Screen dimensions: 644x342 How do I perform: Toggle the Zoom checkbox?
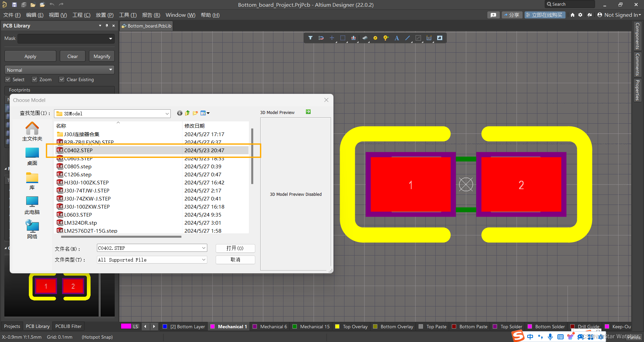(34, 79)
